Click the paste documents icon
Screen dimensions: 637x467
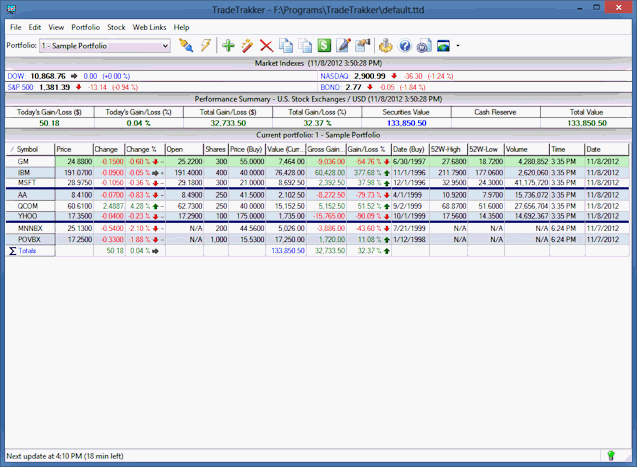click(305, 45)
